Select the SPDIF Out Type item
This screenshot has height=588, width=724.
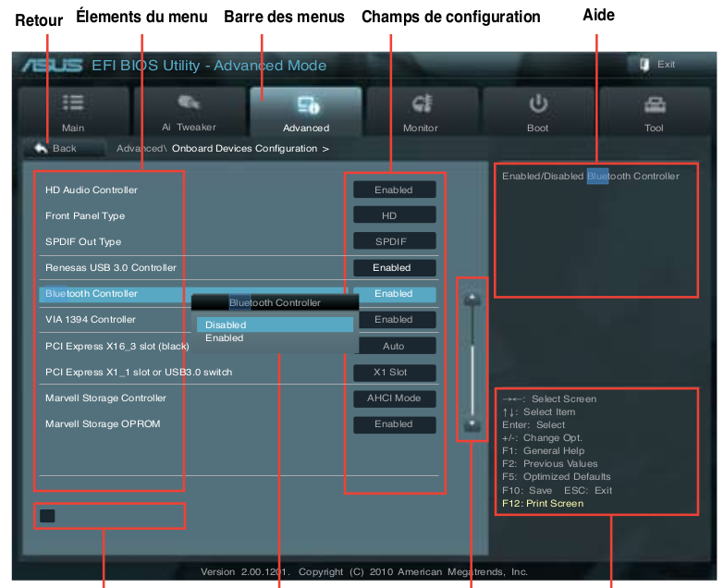click(x=83, y=241)
